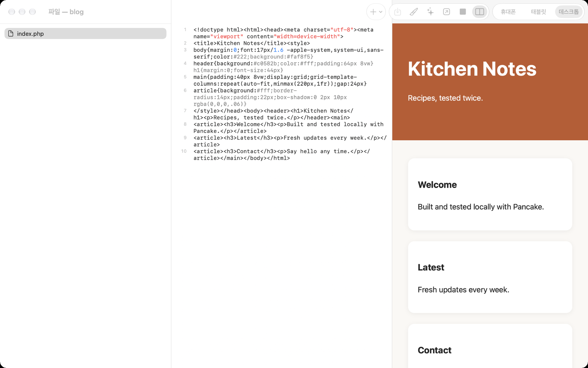Click the square stop icon
588x368 pixels.
pos(463,12)
